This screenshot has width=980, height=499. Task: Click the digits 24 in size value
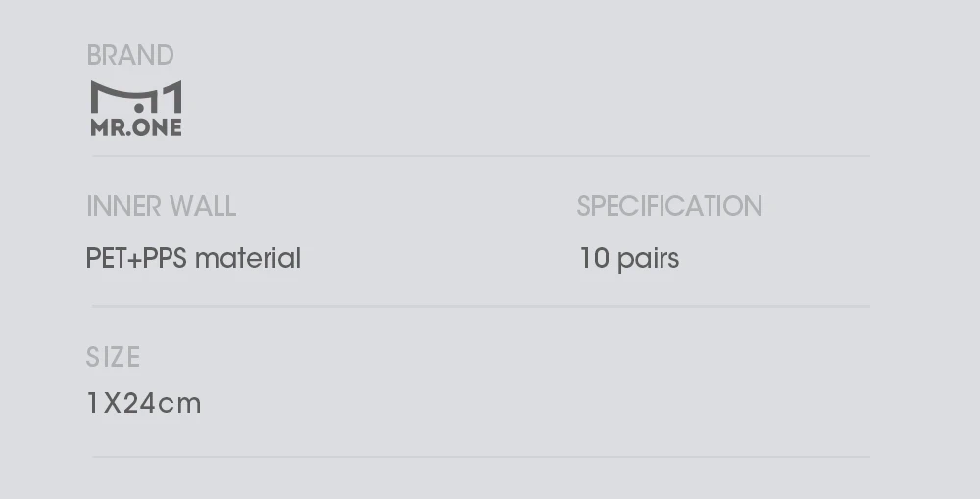[x=140, y=403]
